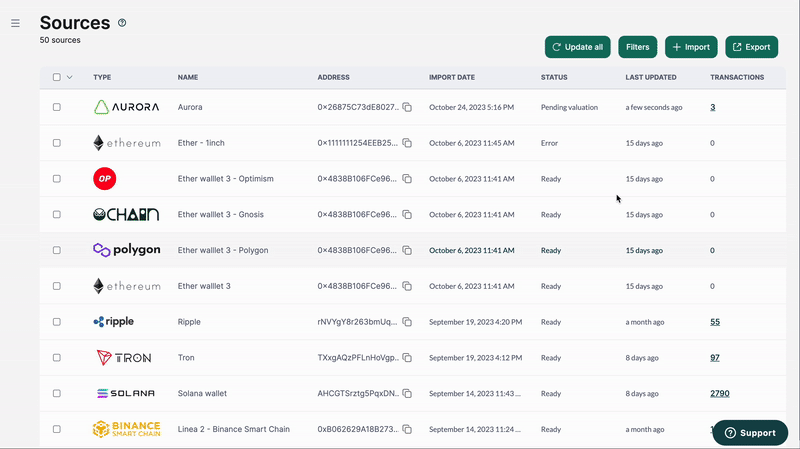Click the Aurora network logo

127,107
